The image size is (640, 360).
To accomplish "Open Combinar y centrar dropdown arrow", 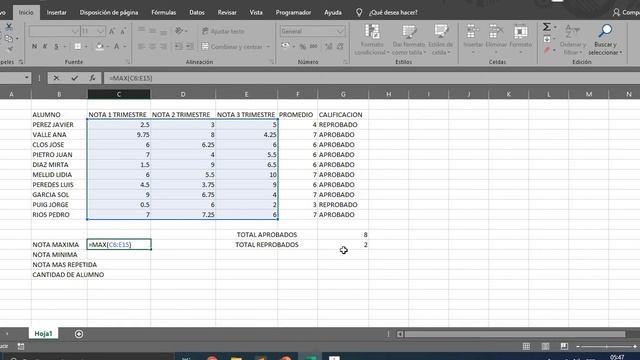I will click(268, 47).
